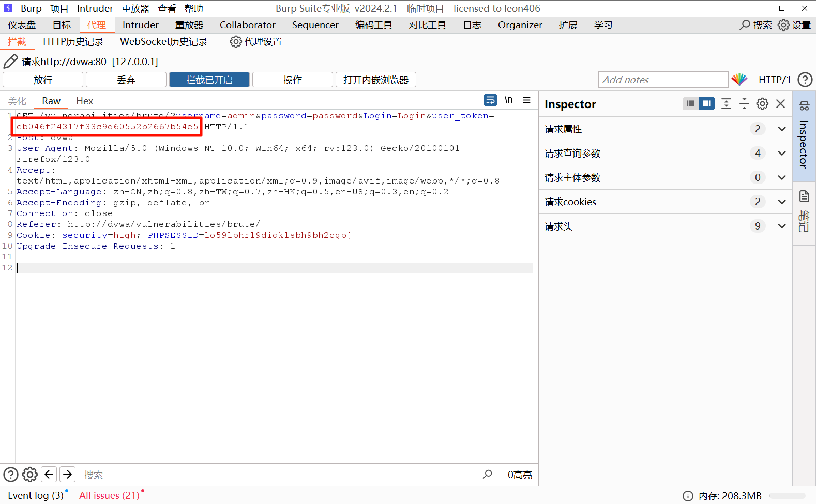Toggle the \n non-printable characters button
Viewport: 816px width, 504px height.
point(509,100)
